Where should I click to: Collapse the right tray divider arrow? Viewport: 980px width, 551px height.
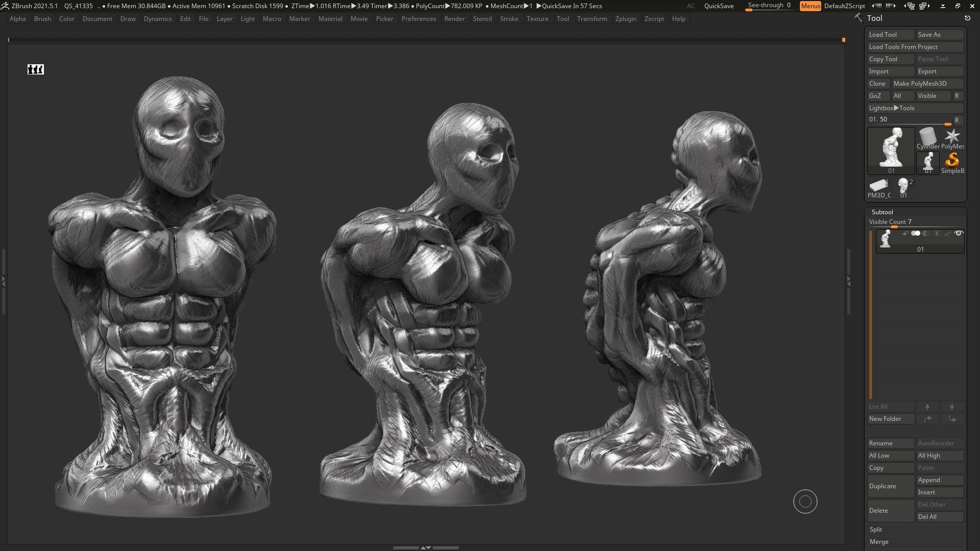[848, 281]
